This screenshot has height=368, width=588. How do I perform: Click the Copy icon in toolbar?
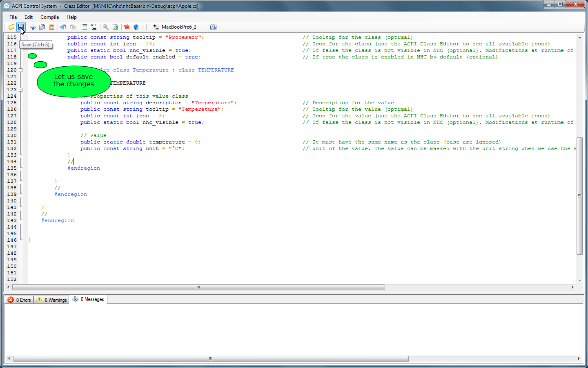point(42,27)
